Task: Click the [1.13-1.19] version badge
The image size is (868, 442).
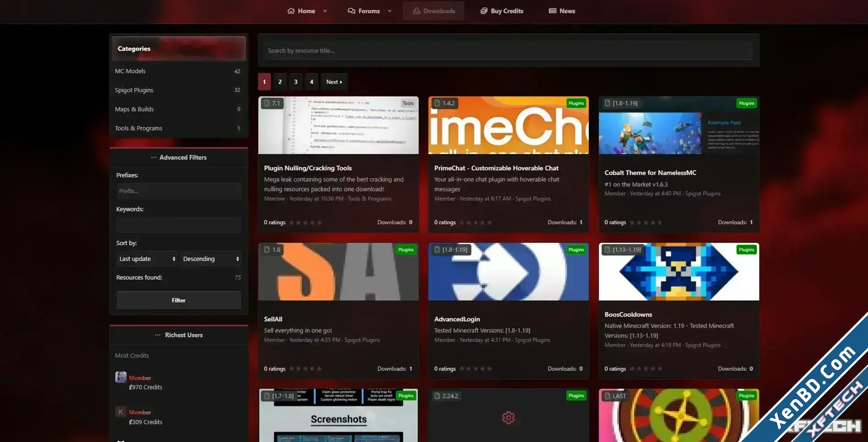Action: (623, 250)
